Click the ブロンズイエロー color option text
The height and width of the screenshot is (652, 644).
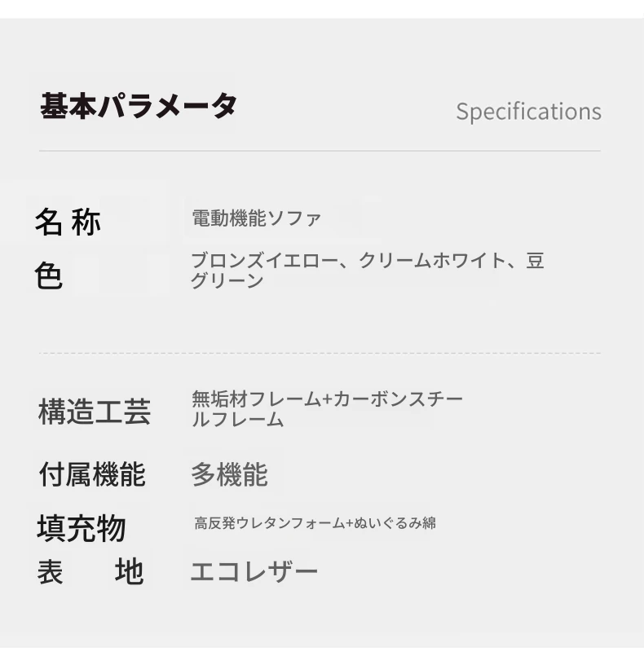pyautogui.click(x=265, y=261)
